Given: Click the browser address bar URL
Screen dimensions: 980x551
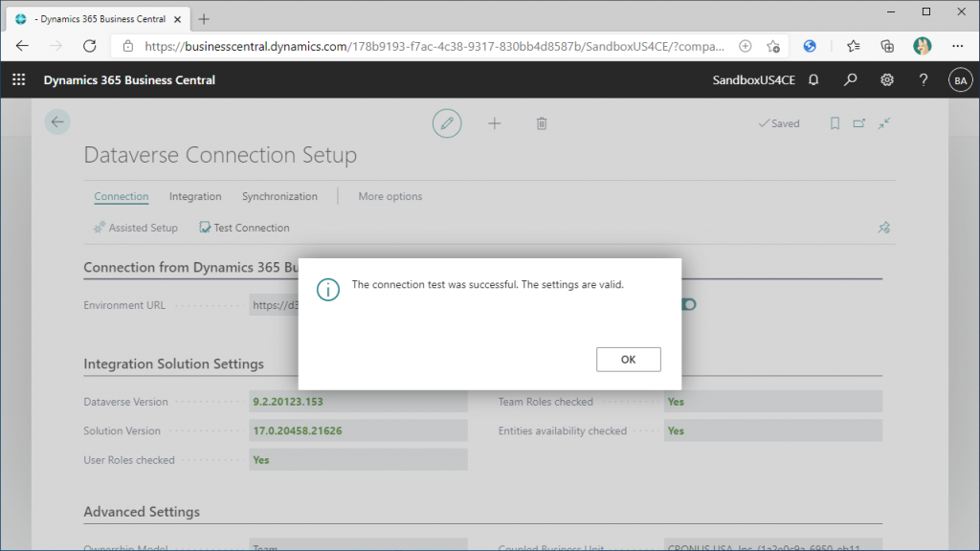Looking at the screenshot, I should click(434, 46).
